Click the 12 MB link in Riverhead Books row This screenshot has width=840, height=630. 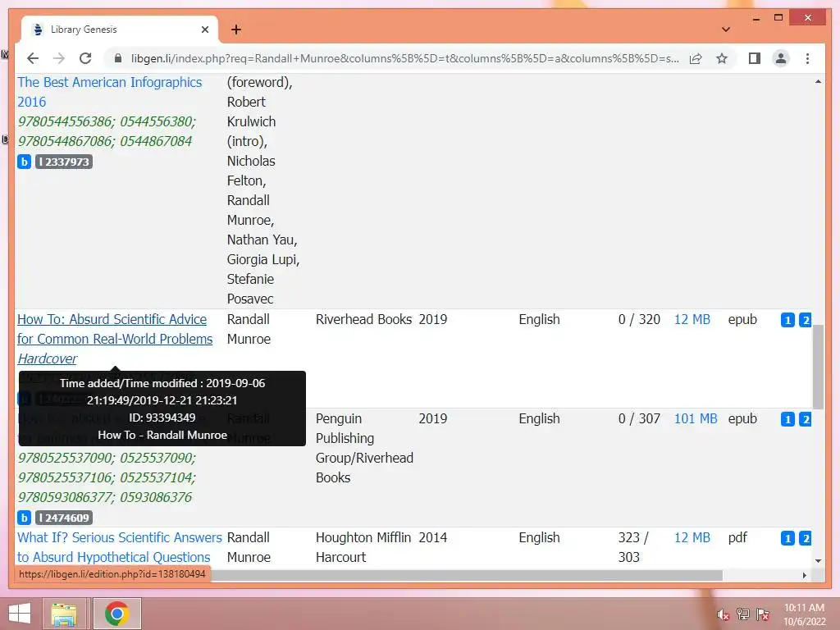coord(692,319)
